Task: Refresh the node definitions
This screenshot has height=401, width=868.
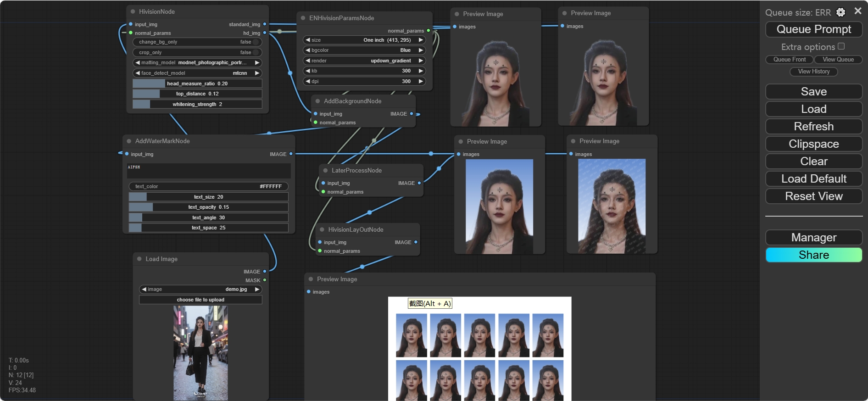Action: click(814, 127)
